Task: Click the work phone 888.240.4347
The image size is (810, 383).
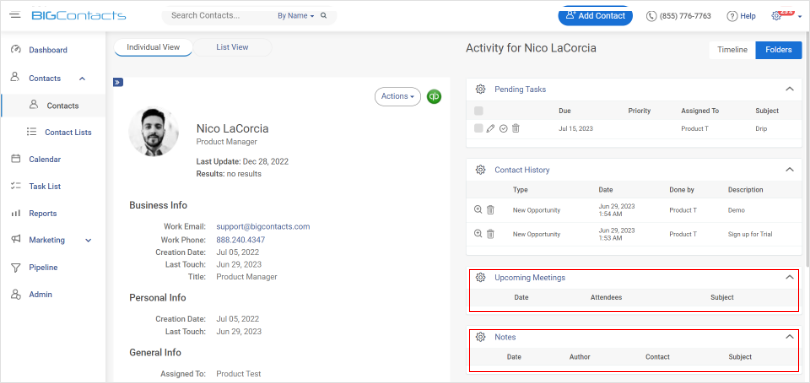Action: pos(241,240)
